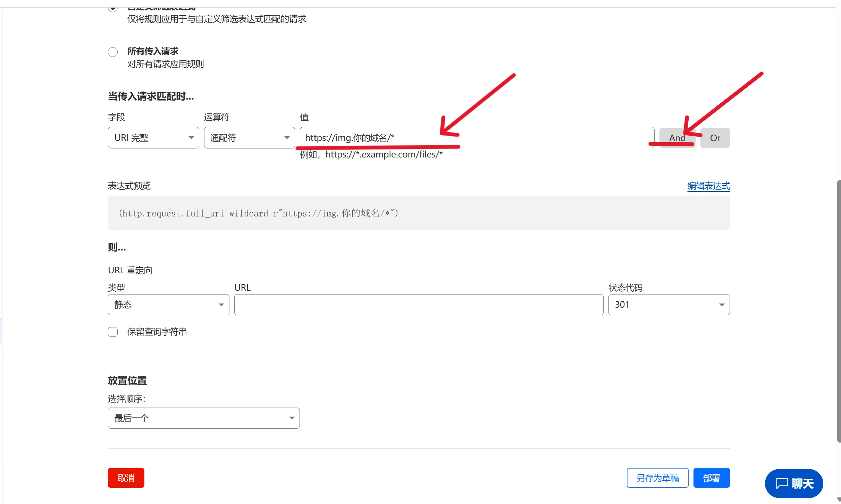Click the vertical page scrollbar
This screenshot has height=504, width=841.
(839, 311)
